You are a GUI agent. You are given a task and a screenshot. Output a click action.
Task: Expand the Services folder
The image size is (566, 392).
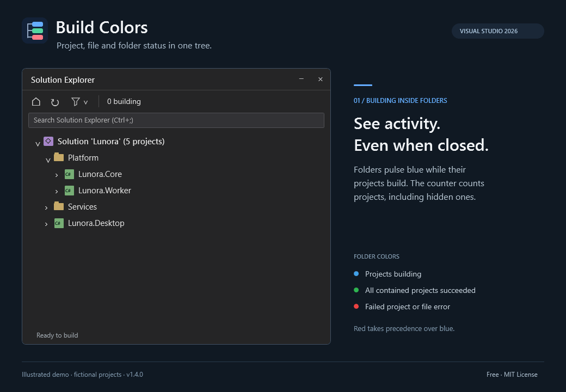click(x=46, y=207)
